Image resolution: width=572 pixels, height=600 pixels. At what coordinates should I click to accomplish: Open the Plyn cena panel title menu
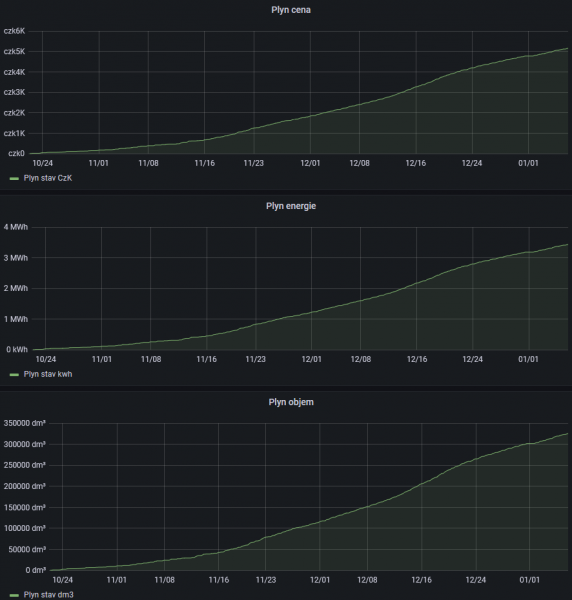[291, 10]
